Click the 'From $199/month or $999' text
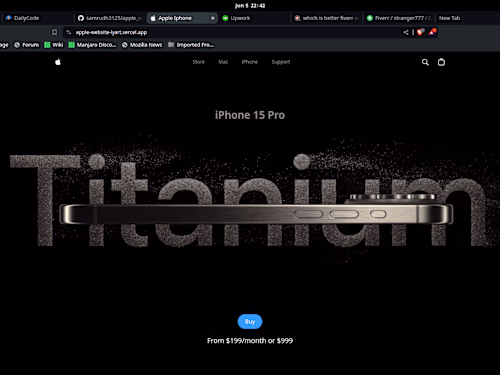Image resolution: width=500 pixels, height=375 pixels. (250, 341)
